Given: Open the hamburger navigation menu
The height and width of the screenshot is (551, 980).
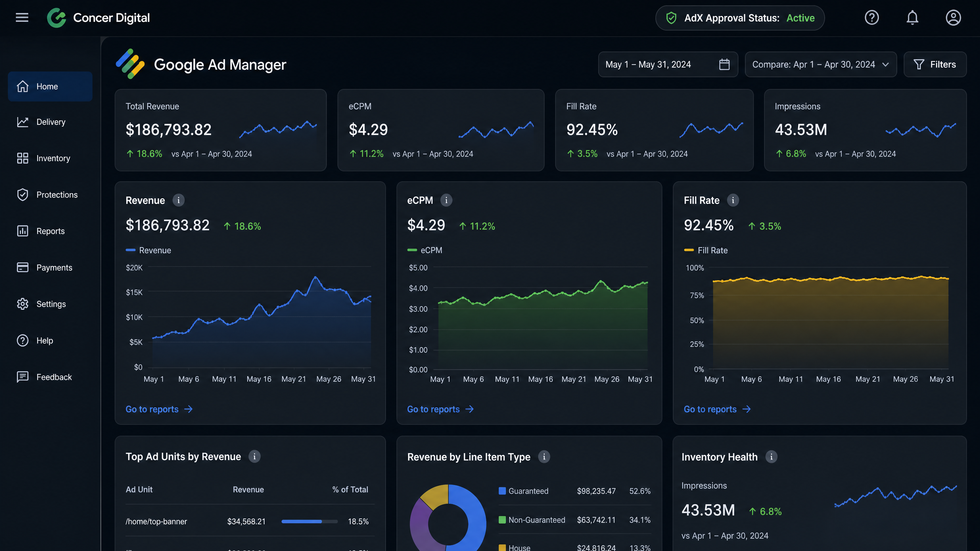Looking at the screenshot, I should (x=22, y=18).
